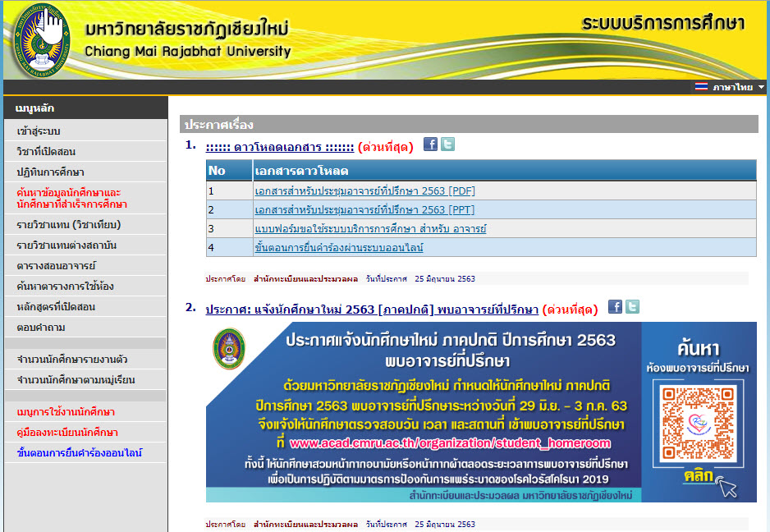The image size is (770, 532).
Task: Click the Thai flag language icon
Action: [701, 87]
